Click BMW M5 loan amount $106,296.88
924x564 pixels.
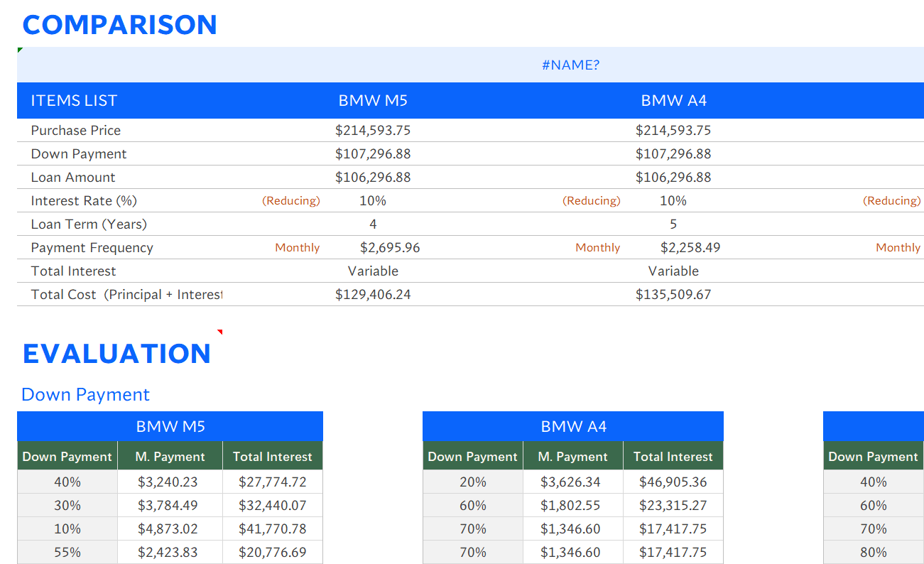tap(373, 177)
